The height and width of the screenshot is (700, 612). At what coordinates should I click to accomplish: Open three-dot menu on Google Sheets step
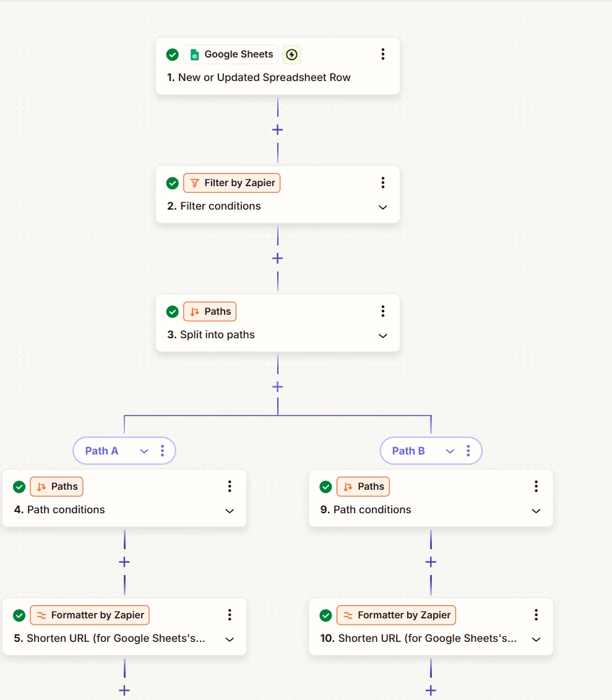(383, 54)
